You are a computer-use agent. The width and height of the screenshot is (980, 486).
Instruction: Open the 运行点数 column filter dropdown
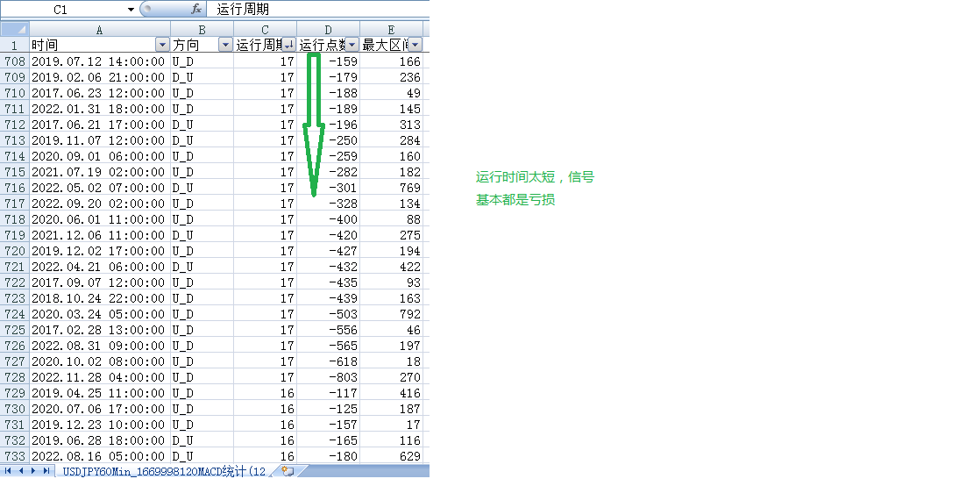tap(352, 45)
